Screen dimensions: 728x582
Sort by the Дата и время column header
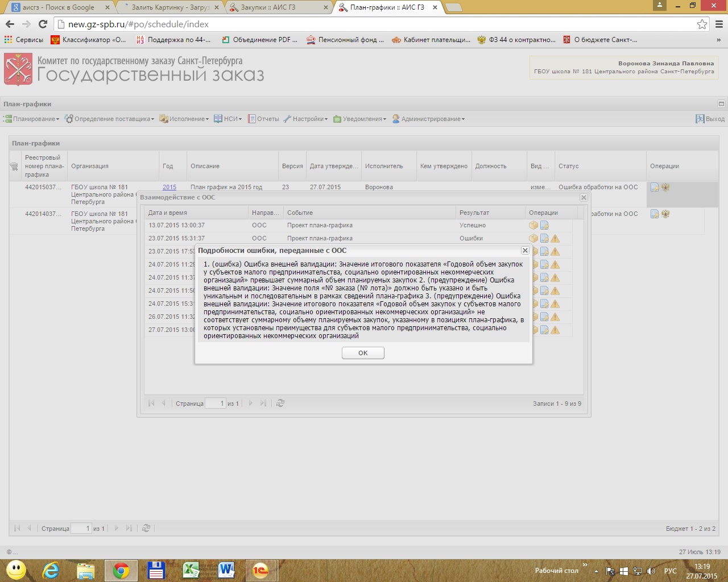196,213
